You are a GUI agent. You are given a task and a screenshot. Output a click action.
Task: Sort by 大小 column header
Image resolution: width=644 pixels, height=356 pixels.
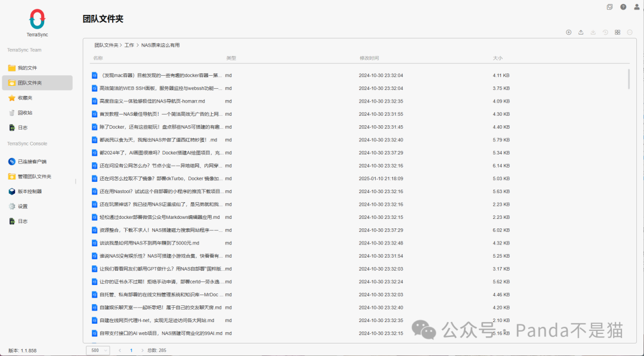pos(498,58)
